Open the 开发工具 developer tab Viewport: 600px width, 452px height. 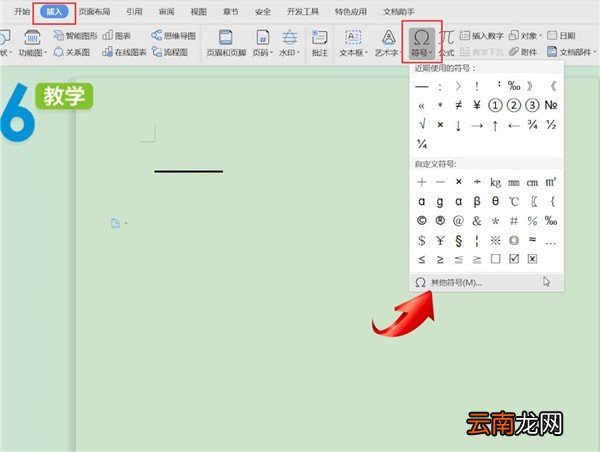click(x=303, y=11)
